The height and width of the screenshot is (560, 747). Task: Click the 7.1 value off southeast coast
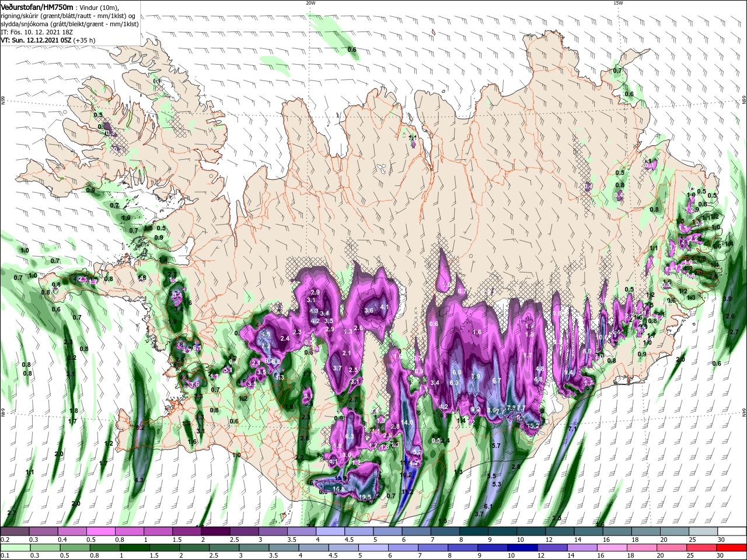[573, 429]
